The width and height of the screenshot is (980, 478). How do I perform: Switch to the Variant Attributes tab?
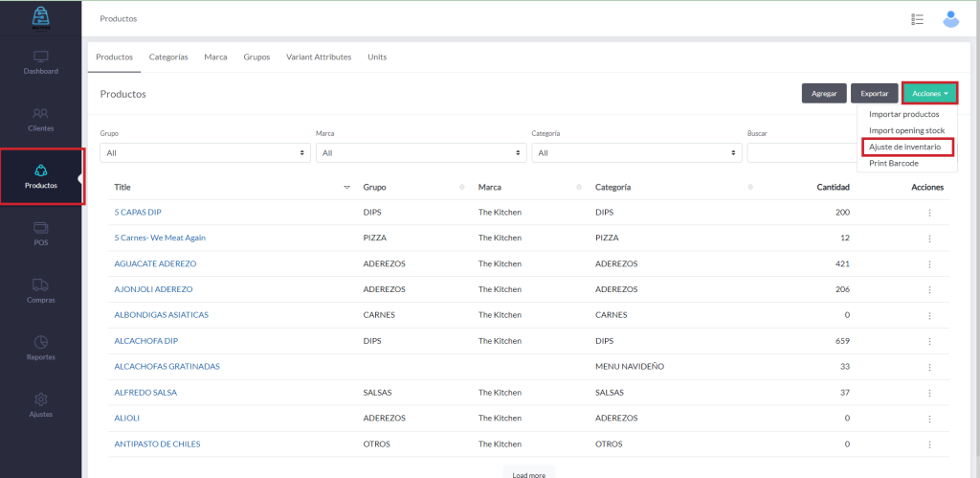(x=319, y=57)
